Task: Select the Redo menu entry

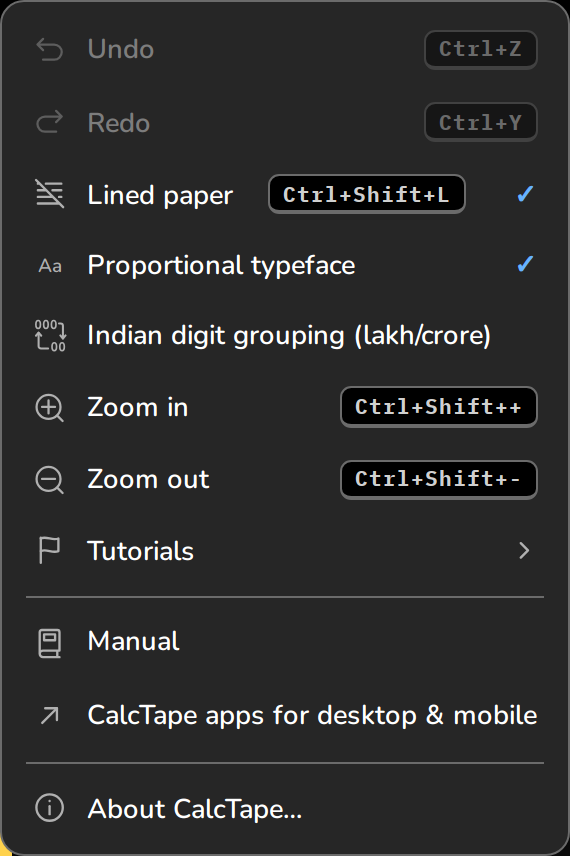Action: click(x=285, y=122)
